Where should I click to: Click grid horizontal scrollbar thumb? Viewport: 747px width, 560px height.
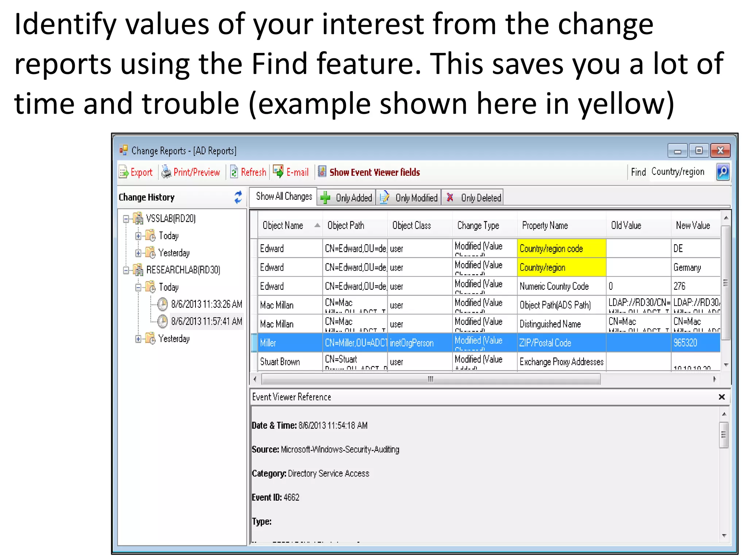tap(431, 379)
